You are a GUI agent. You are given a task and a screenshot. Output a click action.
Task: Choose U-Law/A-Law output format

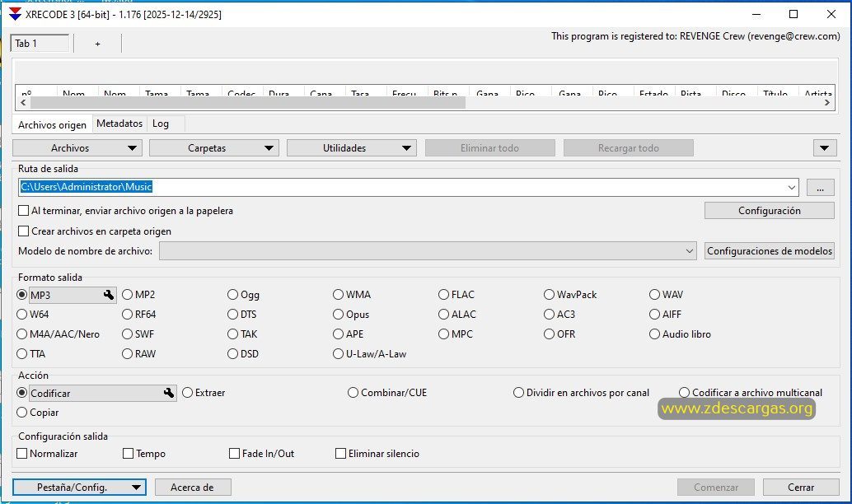pyautogui.click(x=338, y=353)
